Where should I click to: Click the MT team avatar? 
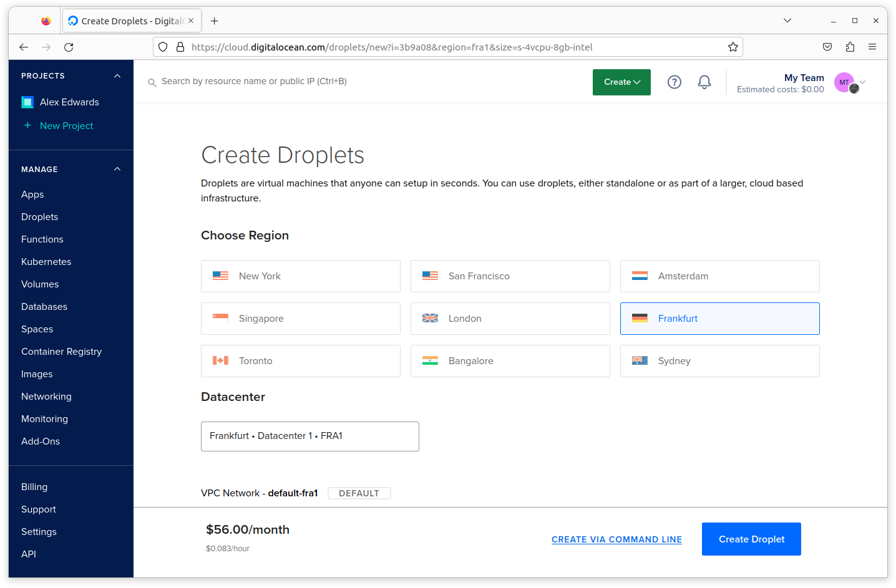point(844,82)
